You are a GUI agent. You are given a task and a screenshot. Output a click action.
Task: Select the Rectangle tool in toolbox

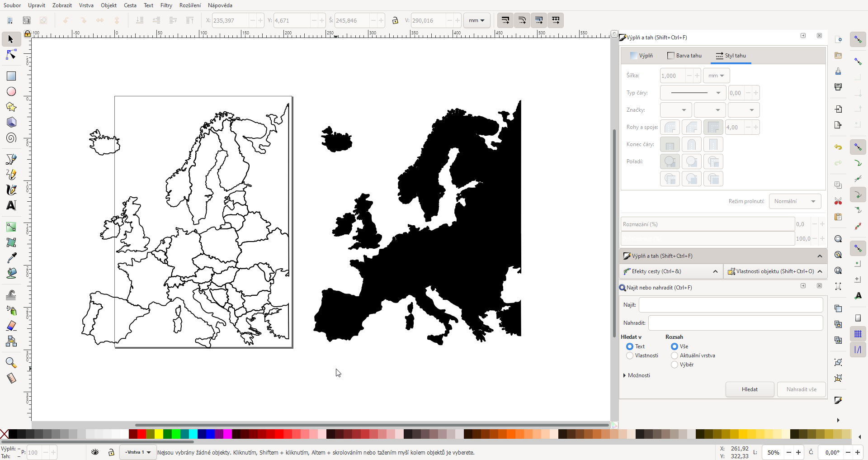point(11,76)
